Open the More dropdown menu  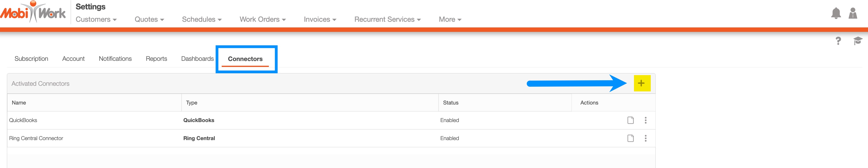(x=450, y=20)
